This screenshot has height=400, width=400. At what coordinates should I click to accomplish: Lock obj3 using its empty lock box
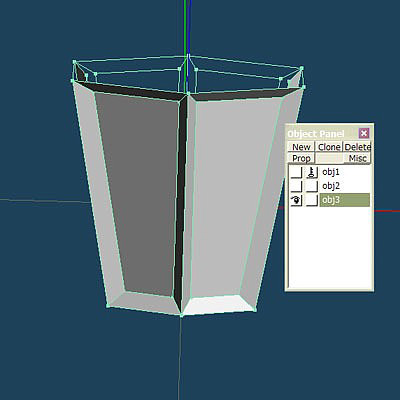[312, 200]
